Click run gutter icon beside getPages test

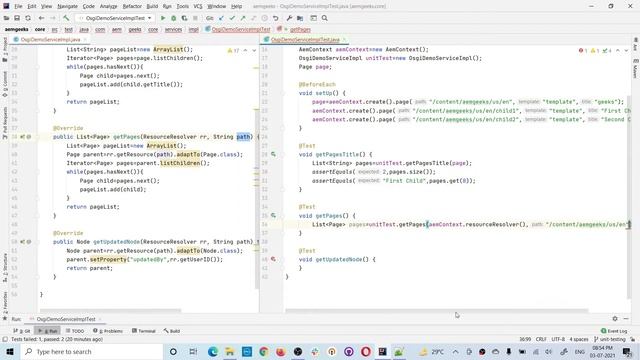pyautogui.click(x=273, y=216)
